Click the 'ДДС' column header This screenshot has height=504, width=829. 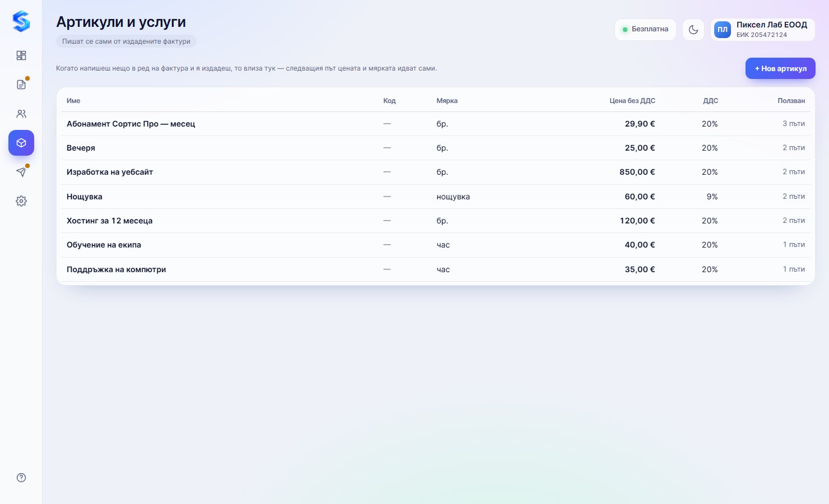[x=710, y=101]
